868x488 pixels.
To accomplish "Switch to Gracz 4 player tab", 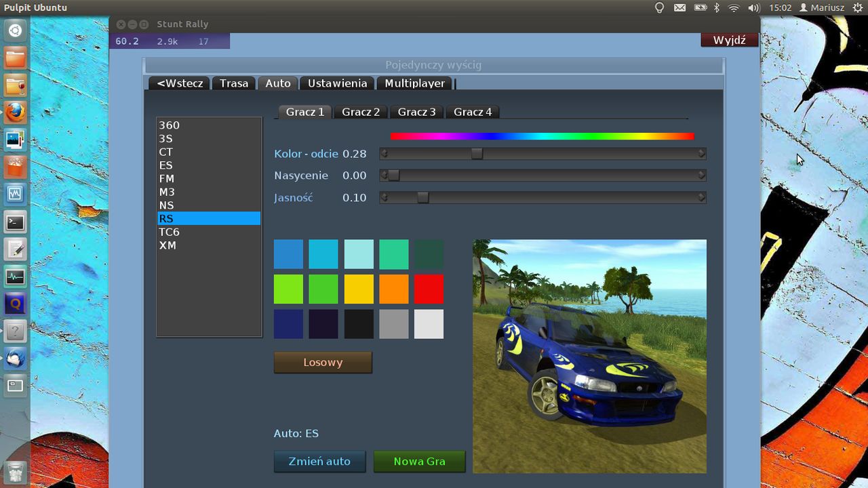I will point(473,112).
